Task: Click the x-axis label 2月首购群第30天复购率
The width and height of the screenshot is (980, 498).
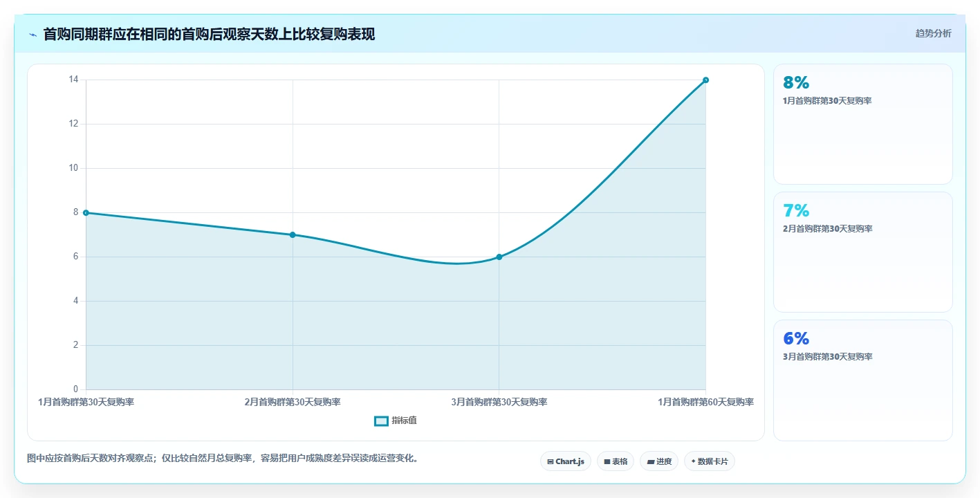Action: 293,402
